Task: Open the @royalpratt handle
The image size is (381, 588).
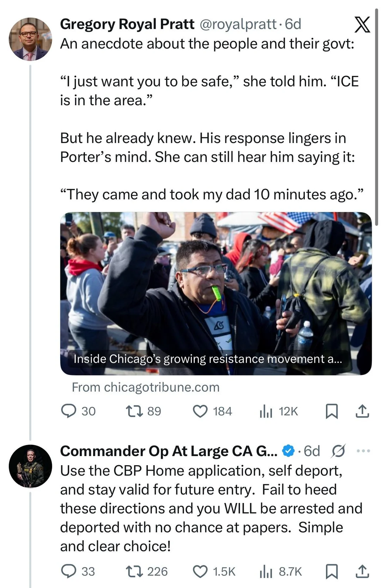Action: coord(238,24)
